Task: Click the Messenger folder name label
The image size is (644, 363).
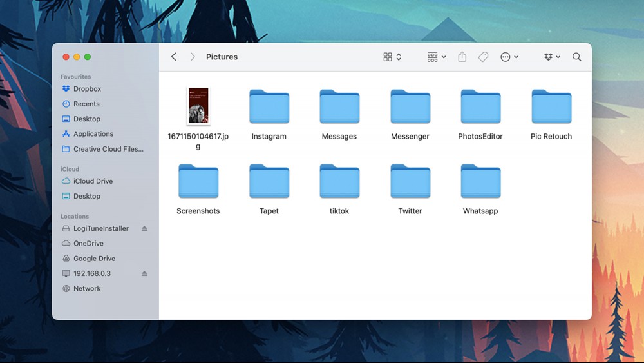Action: point(410,137)
